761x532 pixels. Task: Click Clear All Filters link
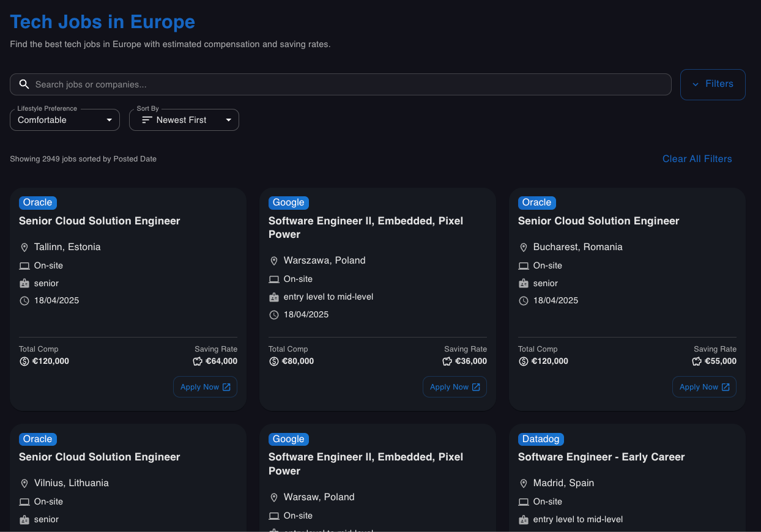point(697,159)
